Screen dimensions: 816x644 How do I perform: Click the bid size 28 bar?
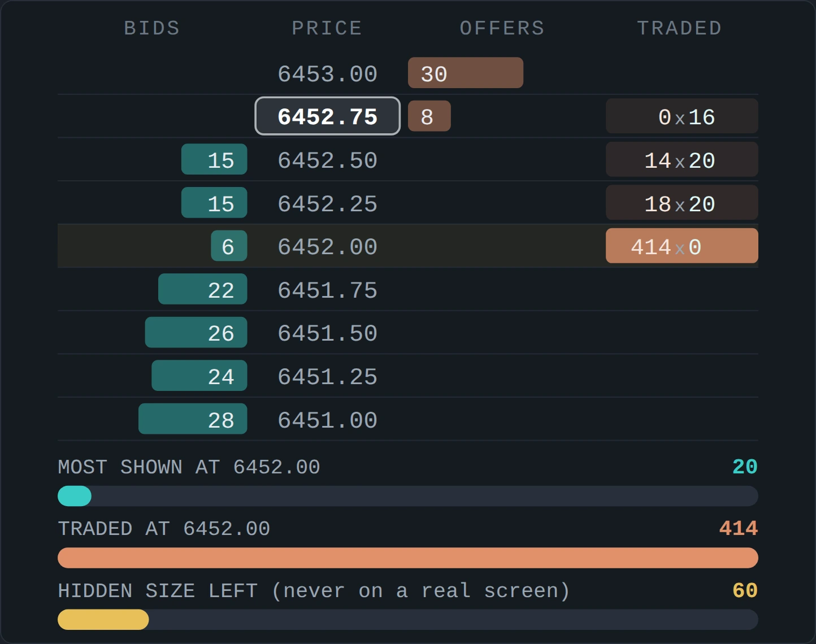pos(193,419)
